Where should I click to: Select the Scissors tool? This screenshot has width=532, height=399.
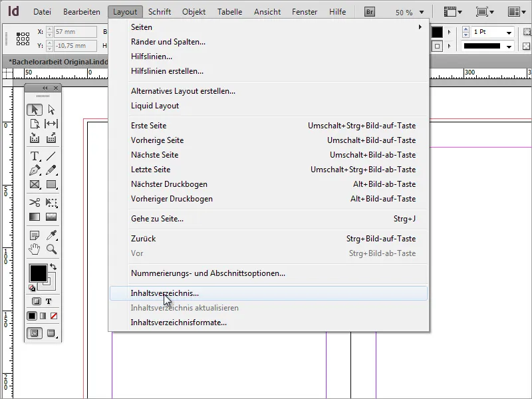[35, 203]
